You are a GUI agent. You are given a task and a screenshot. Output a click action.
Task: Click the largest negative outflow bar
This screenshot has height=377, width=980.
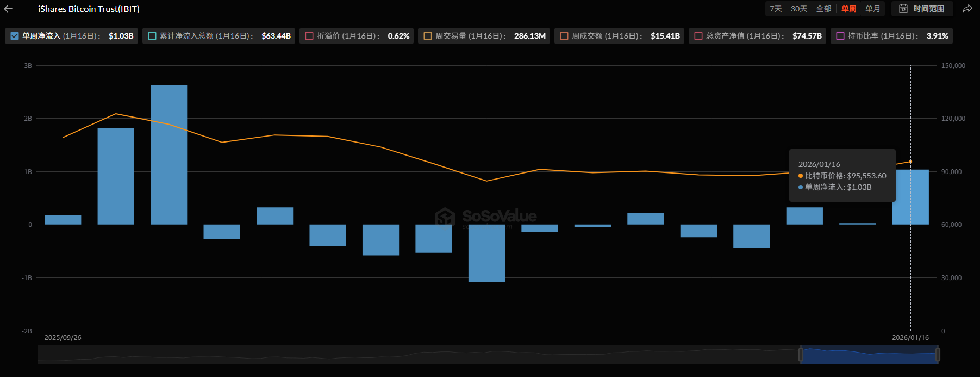click(x=486, y=253)
